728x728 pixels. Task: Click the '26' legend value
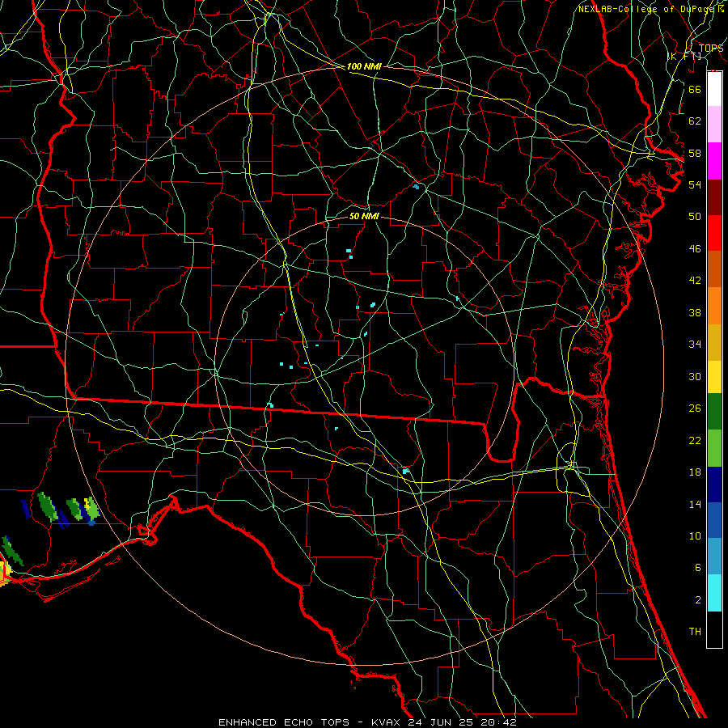(695, 408)
